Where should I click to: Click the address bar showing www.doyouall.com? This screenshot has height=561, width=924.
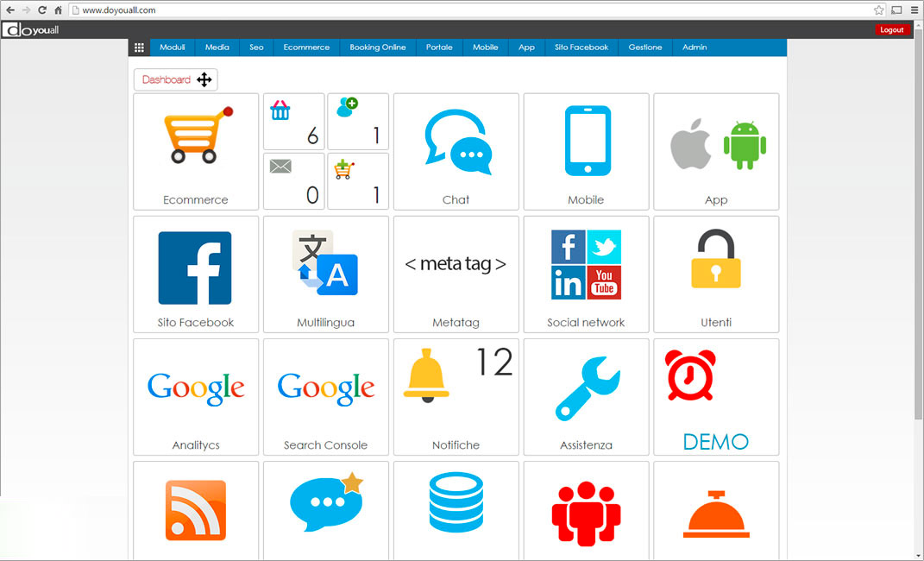coord(477,10)
